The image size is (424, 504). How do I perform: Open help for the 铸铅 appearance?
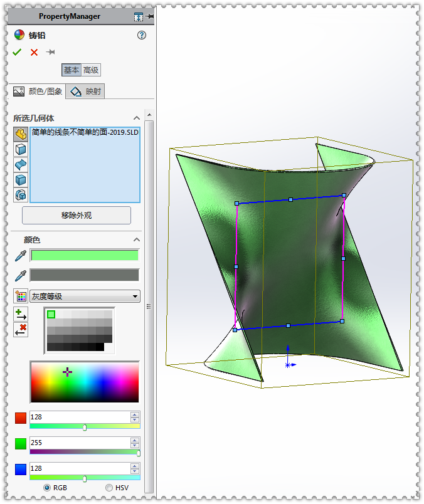pos(142,36)
